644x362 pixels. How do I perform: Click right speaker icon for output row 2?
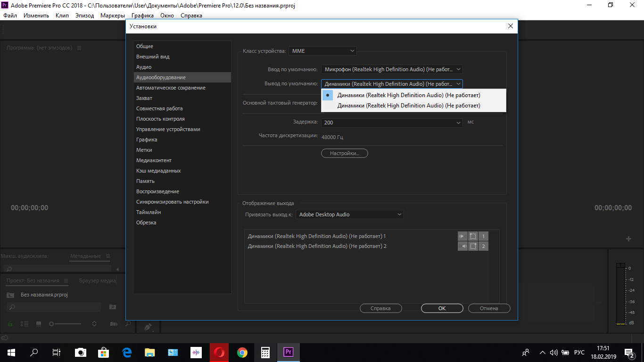462,246
